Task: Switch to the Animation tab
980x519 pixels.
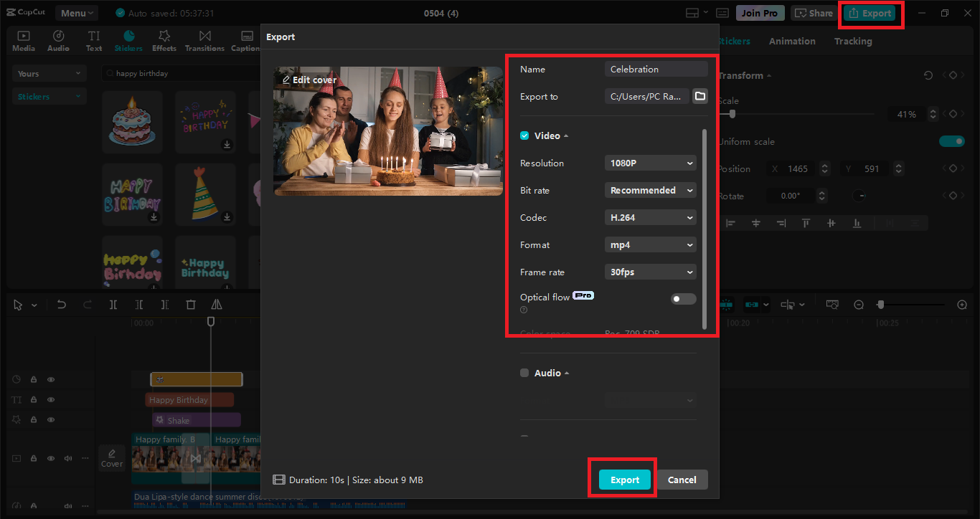Action: coord(792,42)
